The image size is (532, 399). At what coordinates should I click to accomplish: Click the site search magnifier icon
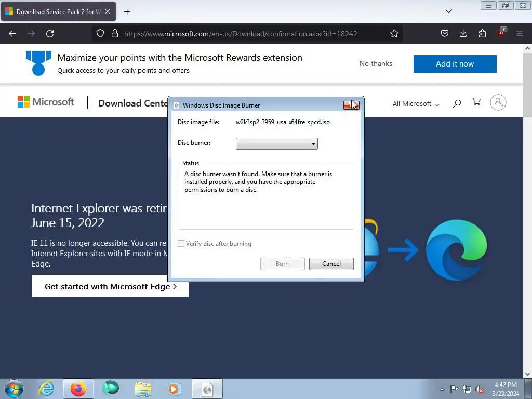point(457,103)
